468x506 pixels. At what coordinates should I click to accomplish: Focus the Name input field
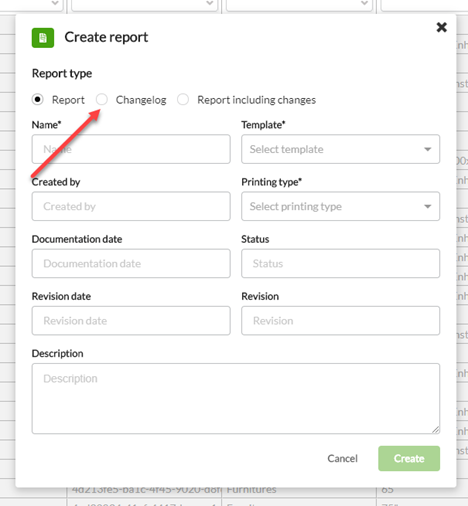131,149
